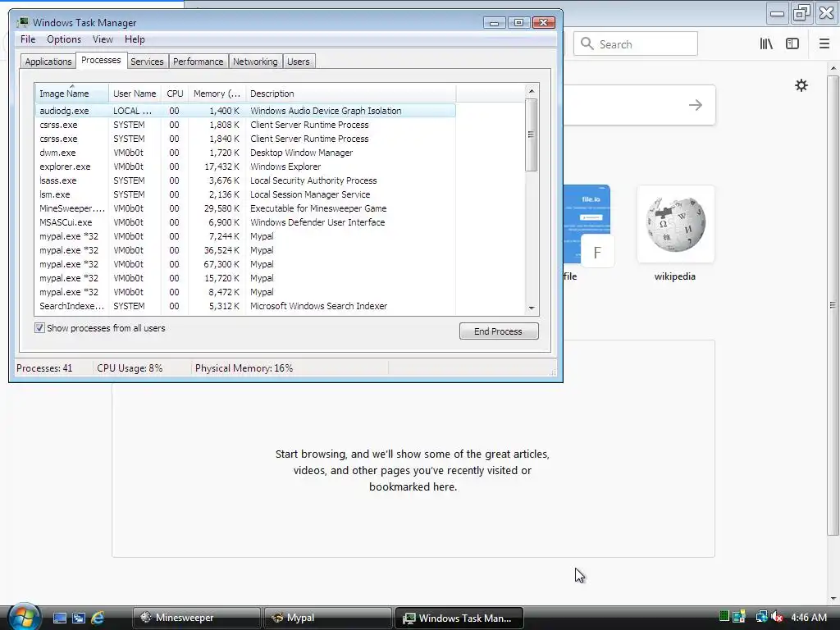The image size is (840, 630).
Task: Open Help menu in Task Manager
Action: (x=135, y=39)
